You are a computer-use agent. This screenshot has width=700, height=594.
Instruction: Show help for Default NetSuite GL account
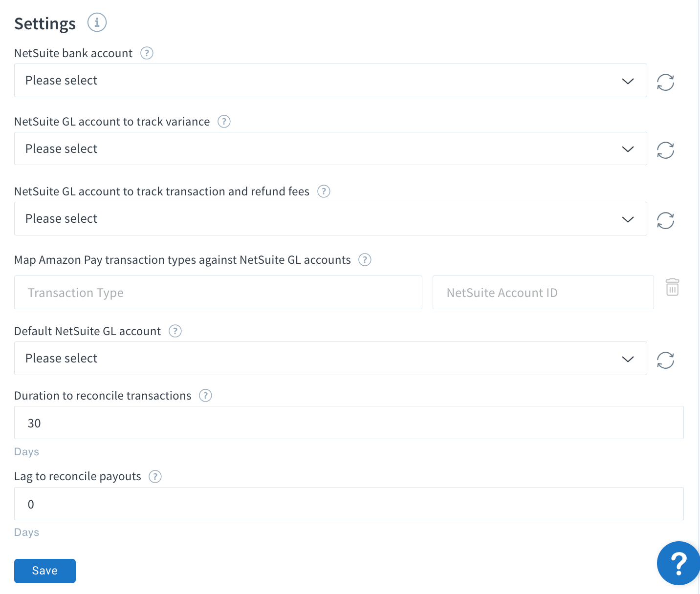175,331
